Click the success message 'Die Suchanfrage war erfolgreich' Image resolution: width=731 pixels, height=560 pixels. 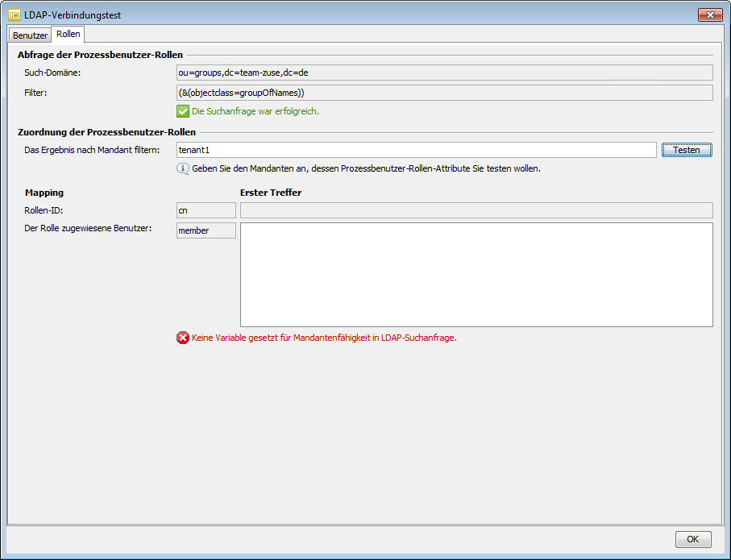(x=257, y=111)
